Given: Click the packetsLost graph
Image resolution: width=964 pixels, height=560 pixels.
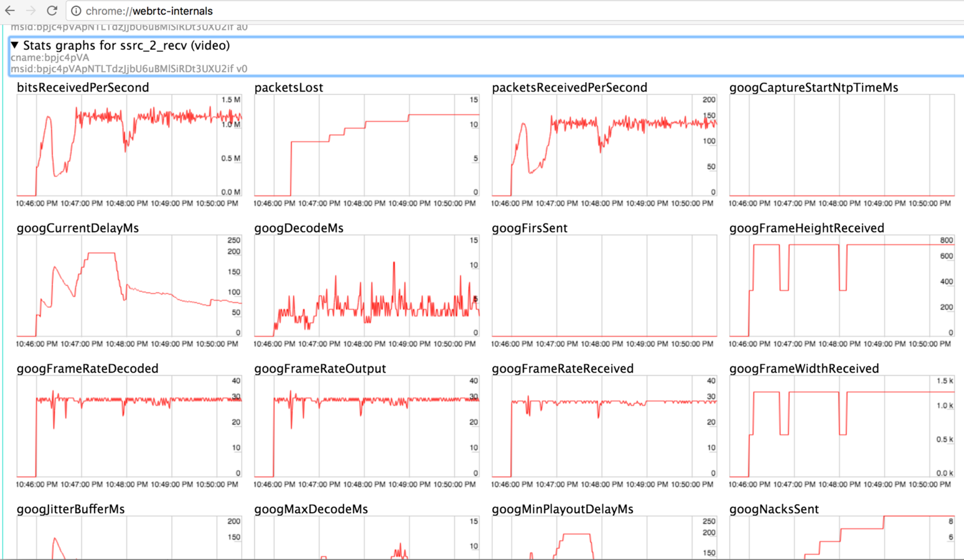Looking at the screenshot, I should tap(367, 145).
